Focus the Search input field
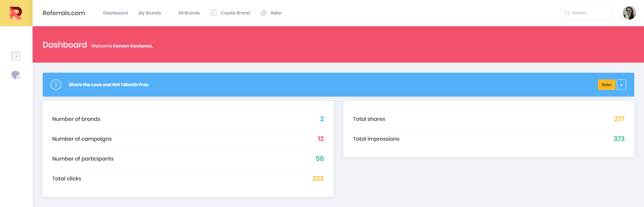 tap(591, 13)
